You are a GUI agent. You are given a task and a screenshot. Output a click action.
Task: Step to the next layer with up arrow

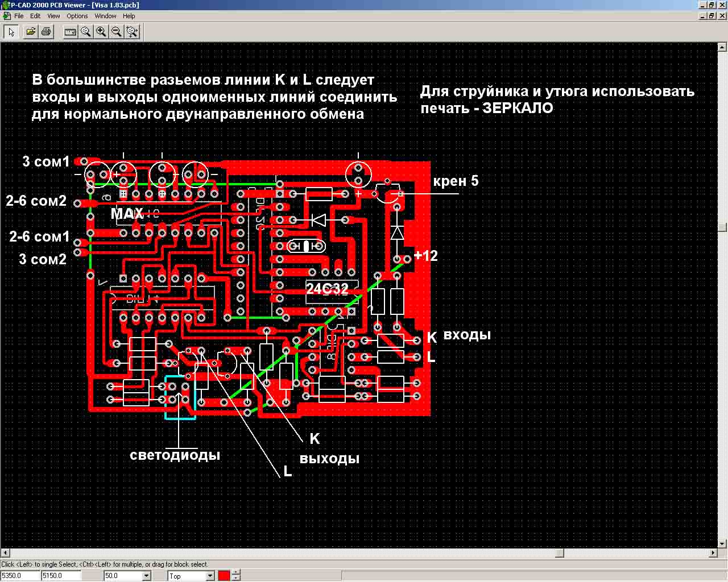coord(236,573)
